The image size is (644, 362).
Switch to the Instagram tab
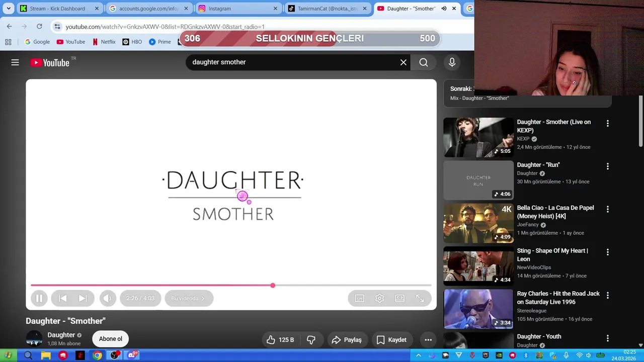click(x=238, y=9)
